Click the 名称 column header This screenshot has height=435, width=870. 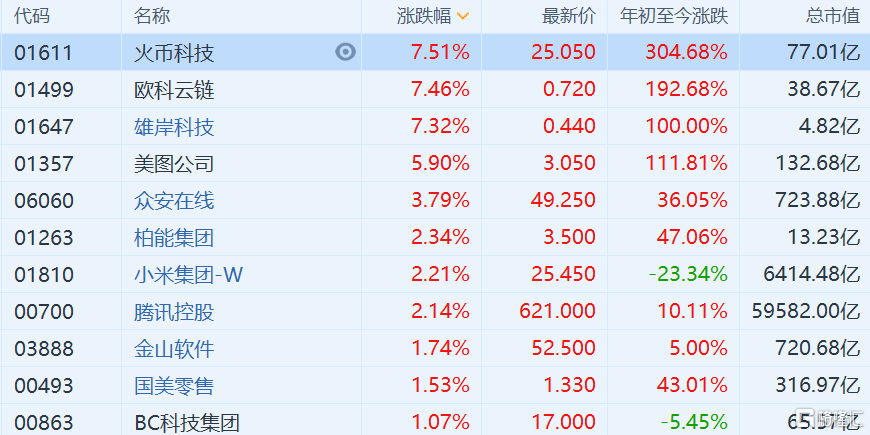[151, 17]
